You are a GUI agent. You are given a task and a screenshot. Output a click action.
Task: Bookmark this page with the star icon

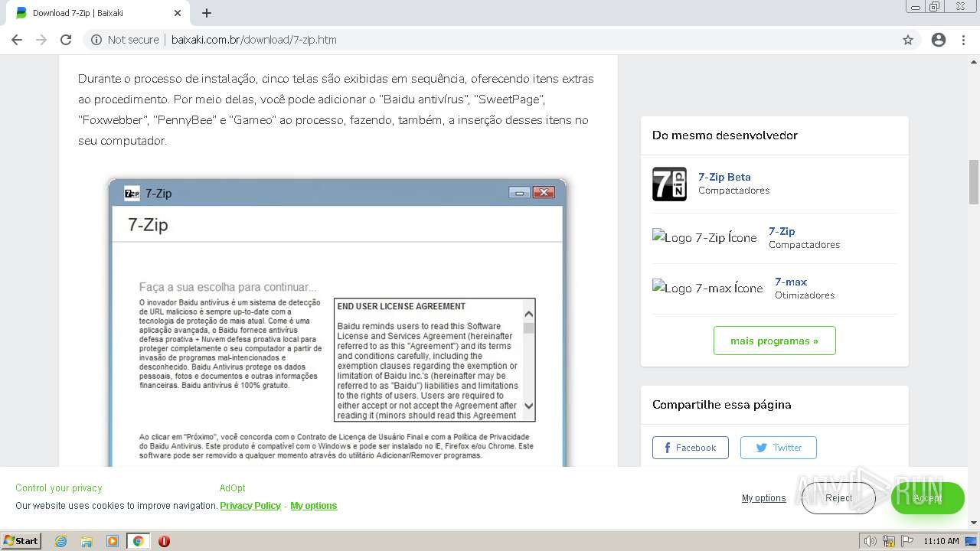908,40
